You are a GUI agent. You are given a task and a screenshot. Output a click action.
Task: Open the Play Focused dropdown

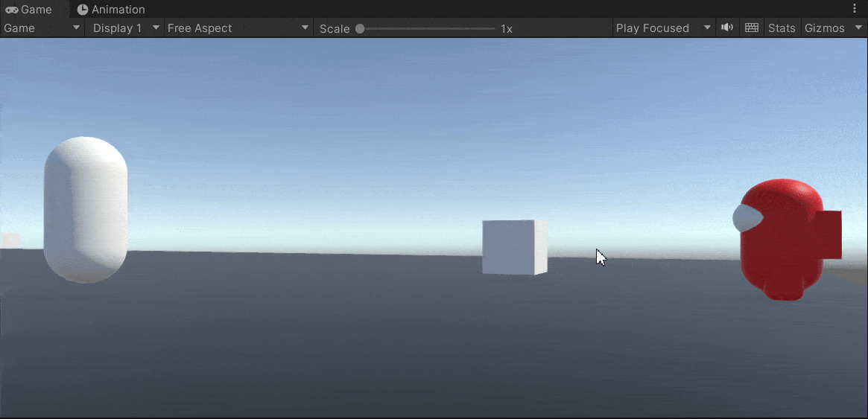click(663, 28)
